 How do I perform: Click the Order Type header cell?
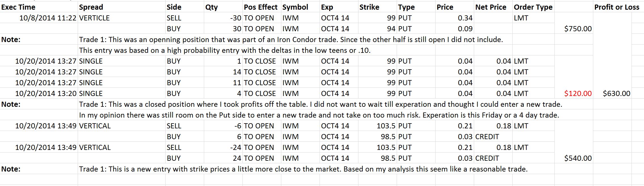[533, 7]
